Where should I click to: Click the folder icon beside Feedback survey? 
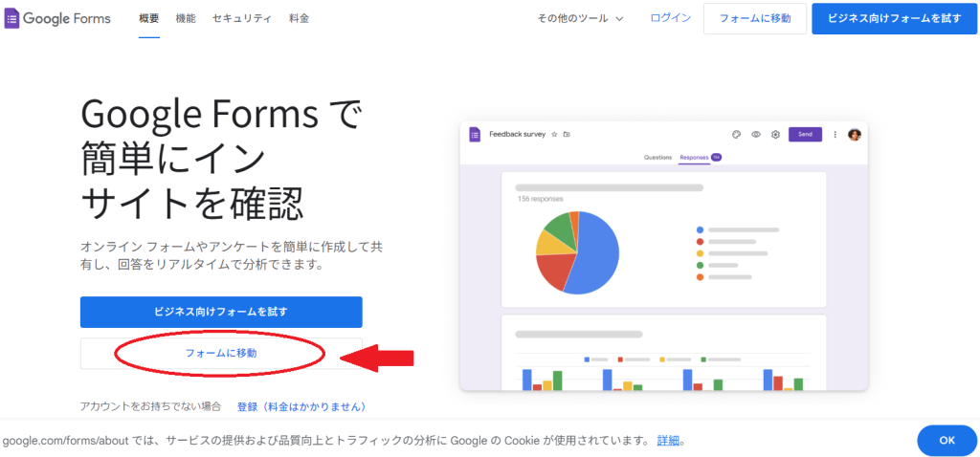(x=567, y=135)
